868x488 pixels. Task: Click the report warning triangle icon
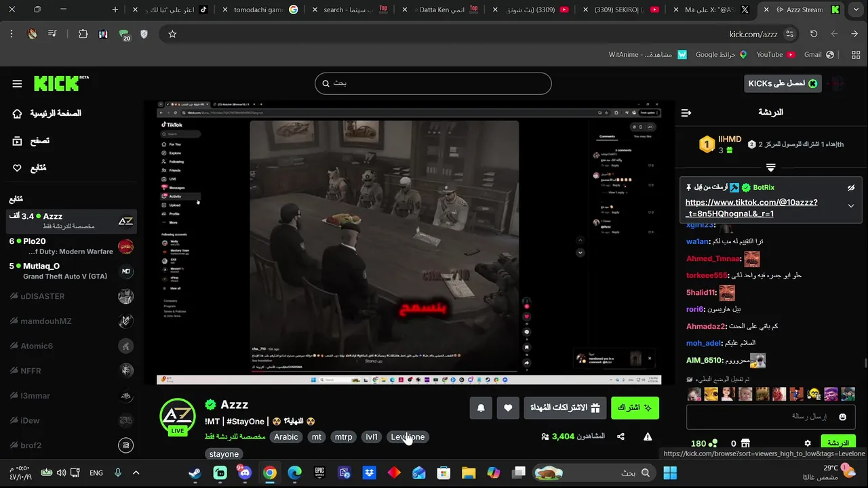point(648,436)
